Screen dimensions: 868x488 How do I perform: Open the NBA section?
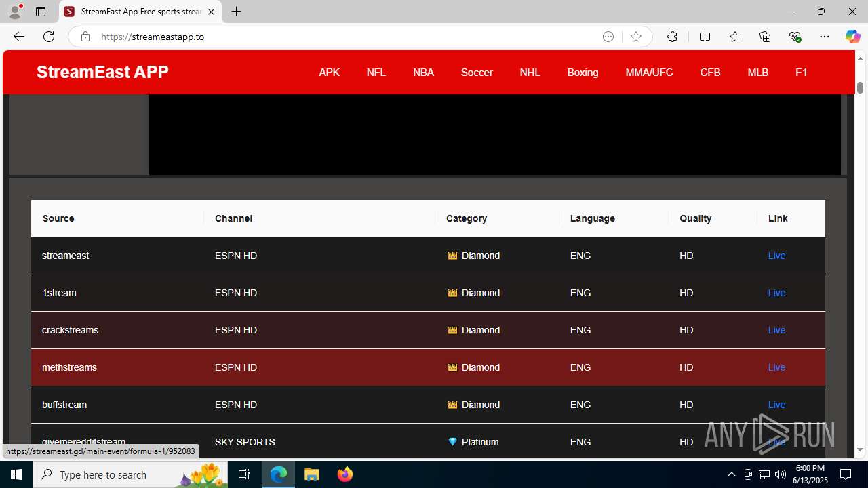point(423,72)
